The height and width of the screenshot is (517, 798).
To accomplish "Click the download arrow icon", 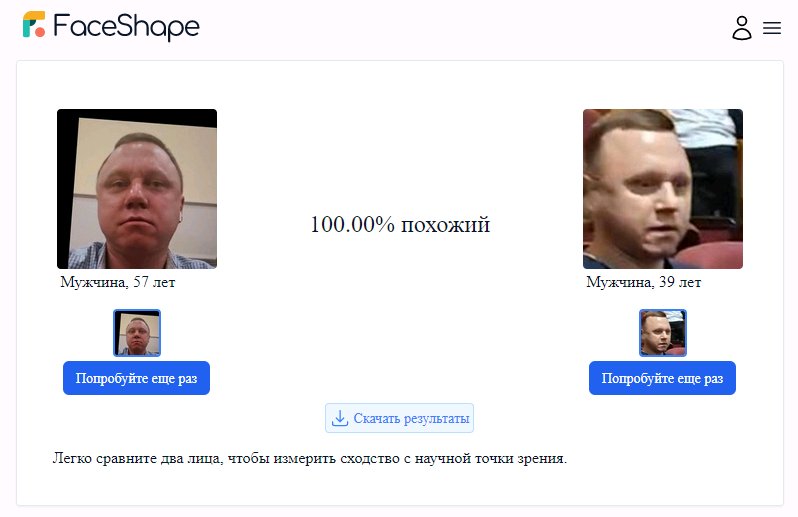I will pyautogui.click(x=339, y=418).
